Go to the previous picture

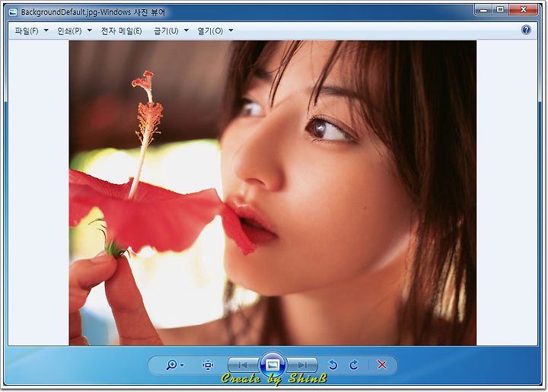[x=244, y=365]
